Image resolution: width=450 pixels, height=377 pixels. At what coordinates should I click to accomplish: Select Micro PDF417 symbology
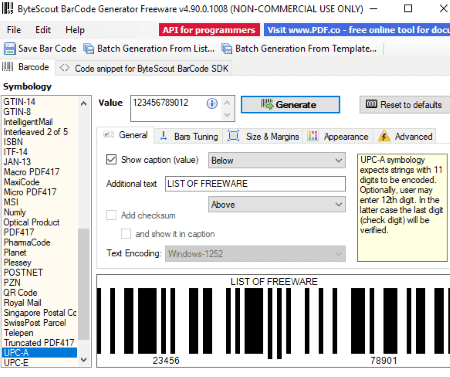pos(39,192)
